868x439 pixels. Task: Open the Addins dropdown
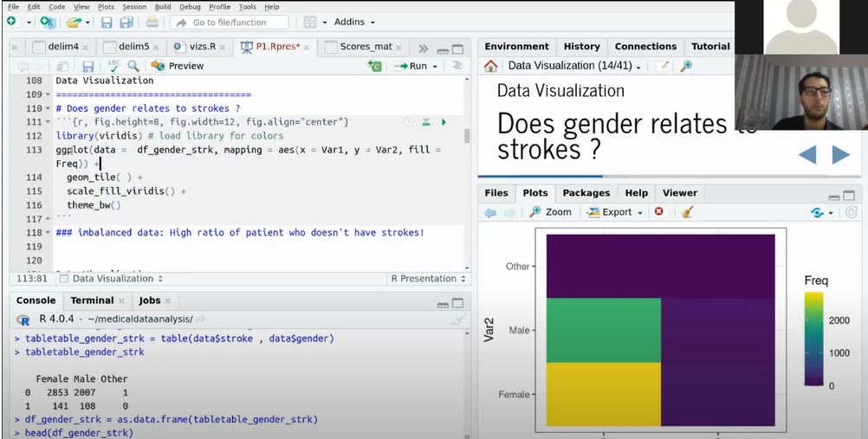coord(354,23)
